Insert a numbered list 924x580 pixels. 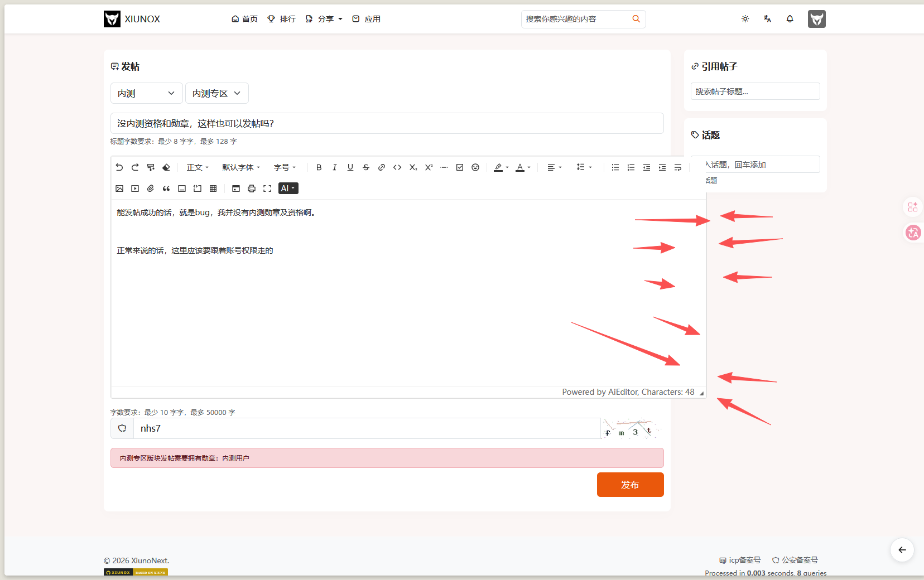pos(631,167)
